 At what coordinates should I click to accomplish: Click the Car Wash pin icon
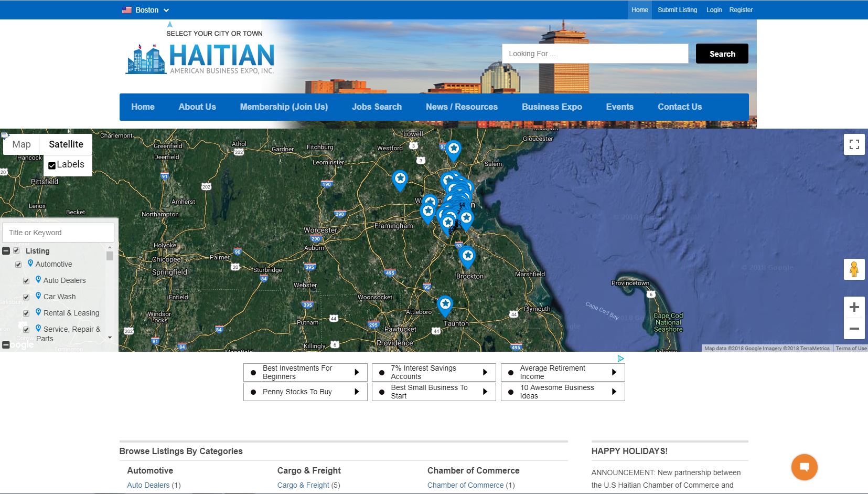pos(38,296)
